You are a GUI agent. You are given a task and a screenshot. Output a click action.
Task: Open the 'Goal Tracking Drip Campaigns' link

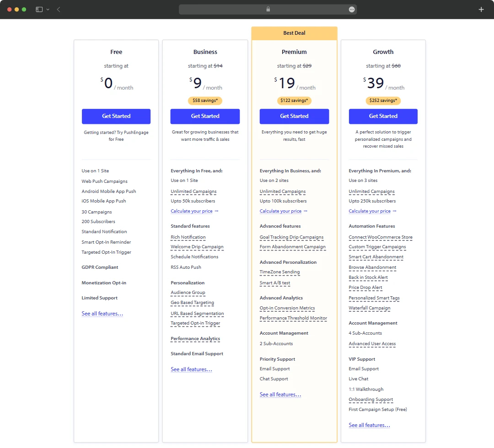tap(292, 237)
